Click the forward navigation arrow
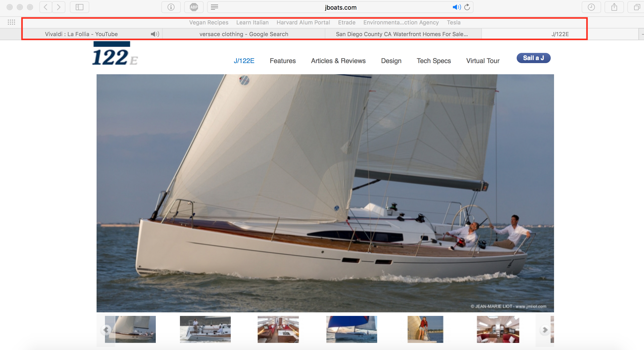Screen dimensions: 644x350 pyautogui.click(x=59, y=7)
